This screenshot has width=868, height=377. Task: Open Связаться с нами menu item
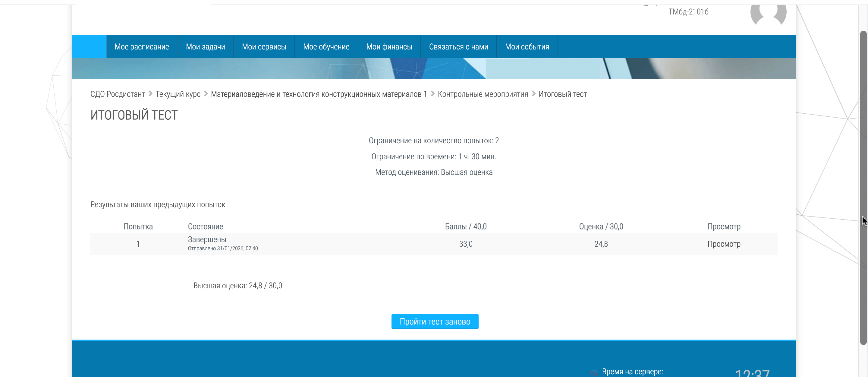(x=458, y=46)
